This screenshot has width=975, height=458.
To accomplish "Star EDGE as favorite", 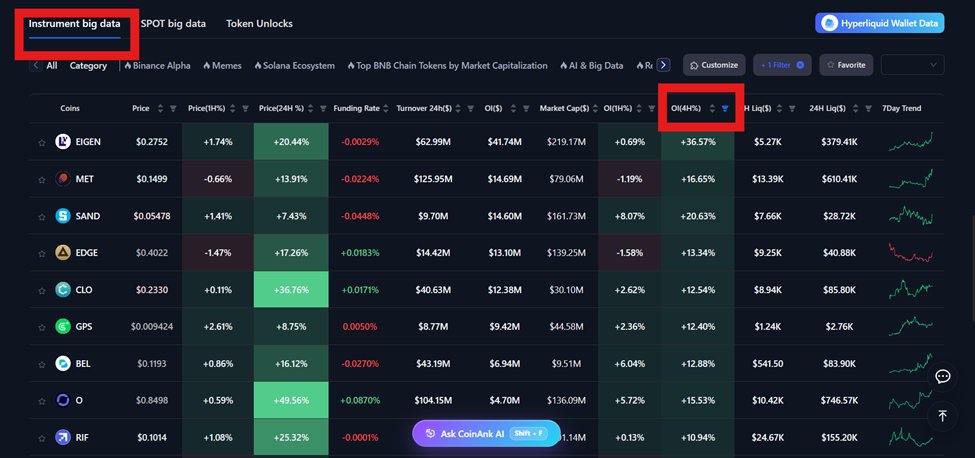I will click(42, 254).
